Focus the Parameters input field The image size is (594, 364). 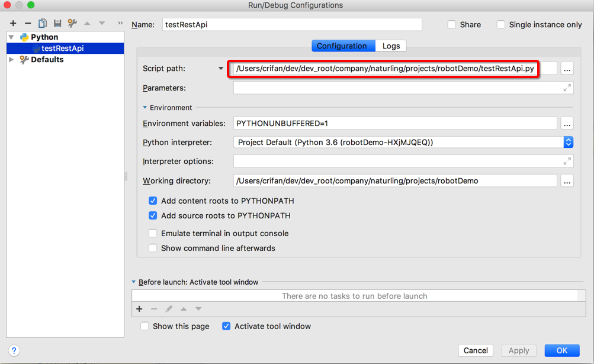click(403, 88)
